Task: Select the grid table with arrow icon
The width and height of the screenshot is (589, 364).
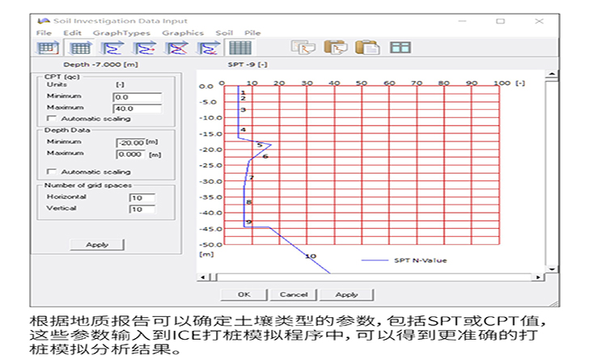Action: pos(80,48)
